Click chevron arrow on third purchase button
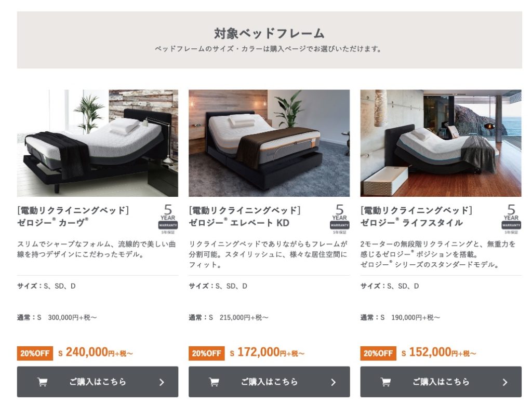 coord(505,382)
